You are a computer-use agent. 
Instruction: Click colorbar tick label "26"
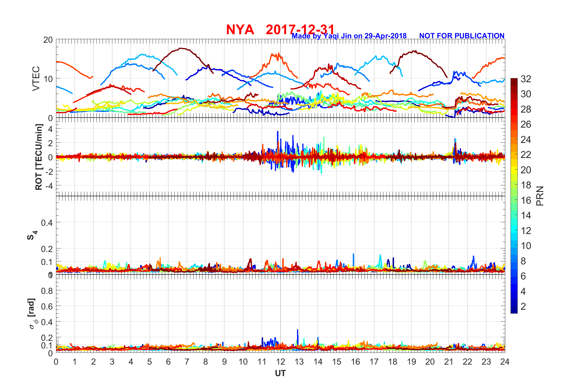526,124
